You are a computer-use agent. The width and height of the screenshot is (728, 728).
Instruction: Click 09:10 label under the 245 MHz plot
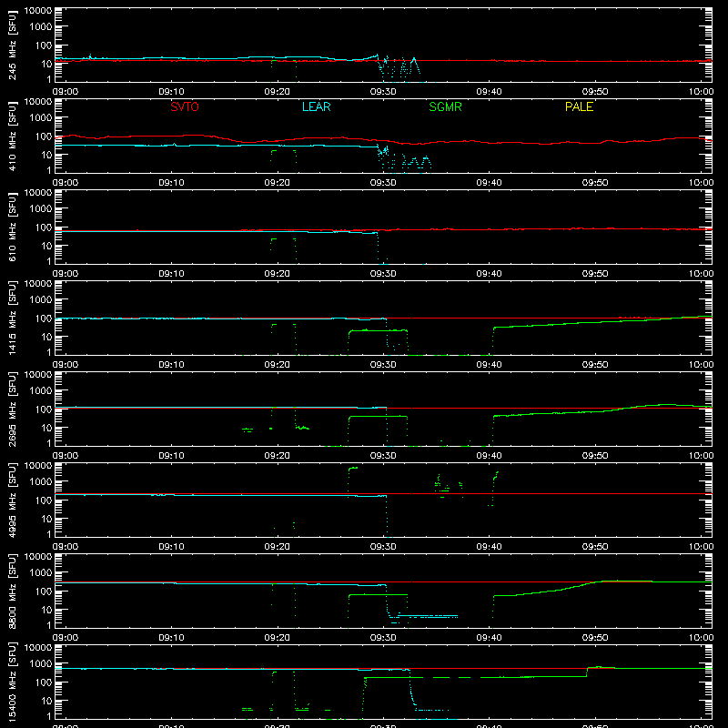click(171, 92)
